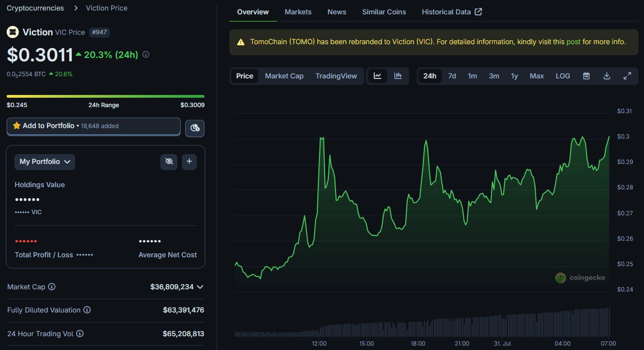
Task: Click the $36,809,234 market cap value
Action: click(x=172, y=287)
